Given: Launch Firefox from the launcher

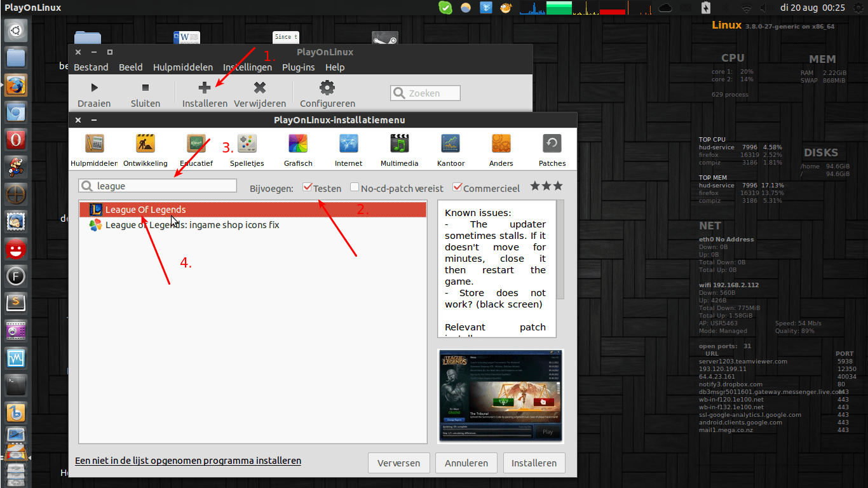Looking at the screenshot, I should [x=16, y=85].
